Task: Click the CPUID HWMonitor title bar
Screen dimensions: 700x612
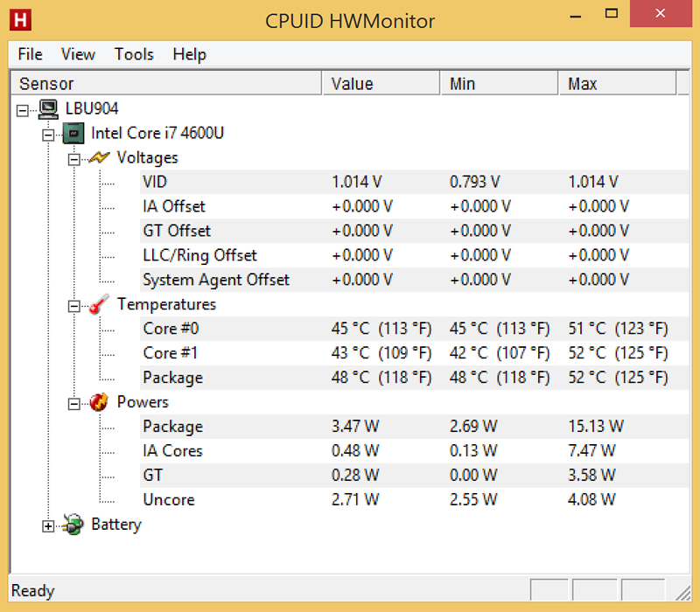Action: [x=350, y=21]
